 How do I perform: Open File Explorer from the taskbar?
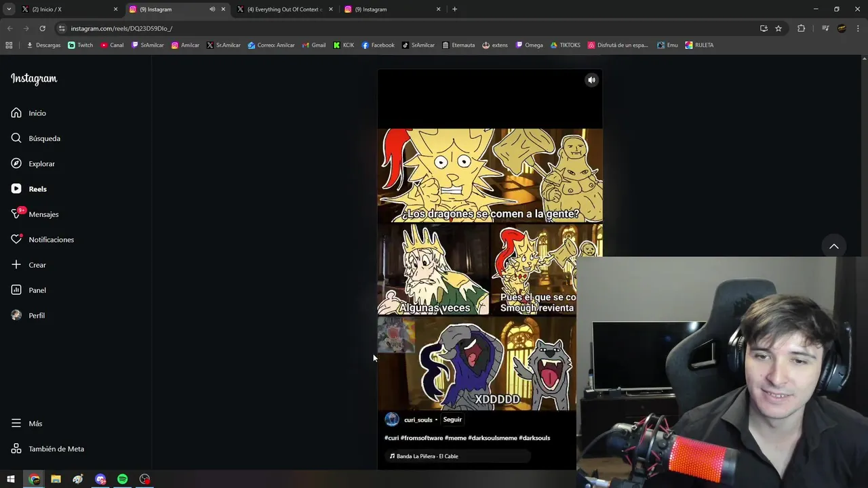click(x=56, y=479)
